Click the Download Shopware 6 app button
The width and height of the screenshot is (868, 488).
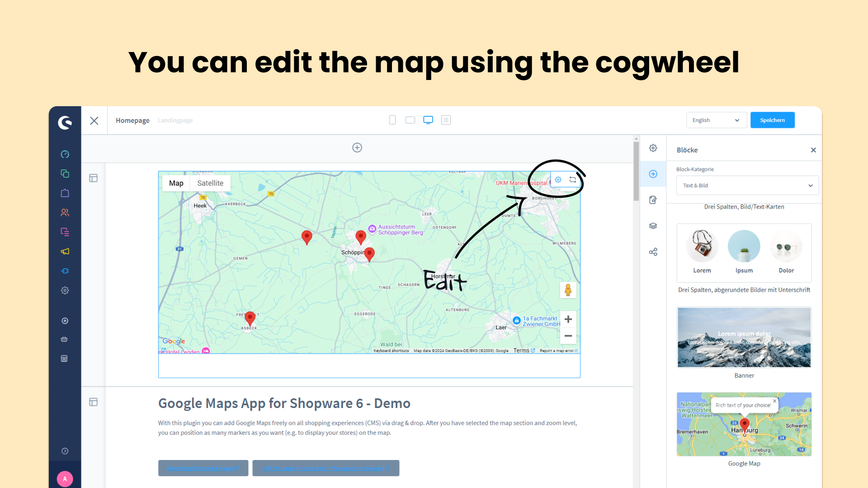point(203,468)
